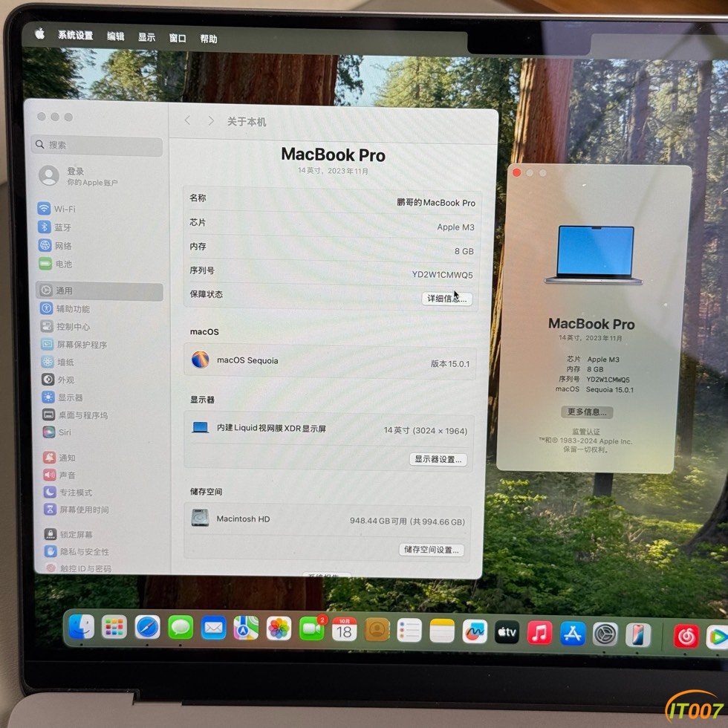Image resolution: width=728 pixels, height=728 pixels.
Task: Open Mail app in Dock
Action: 214,628
